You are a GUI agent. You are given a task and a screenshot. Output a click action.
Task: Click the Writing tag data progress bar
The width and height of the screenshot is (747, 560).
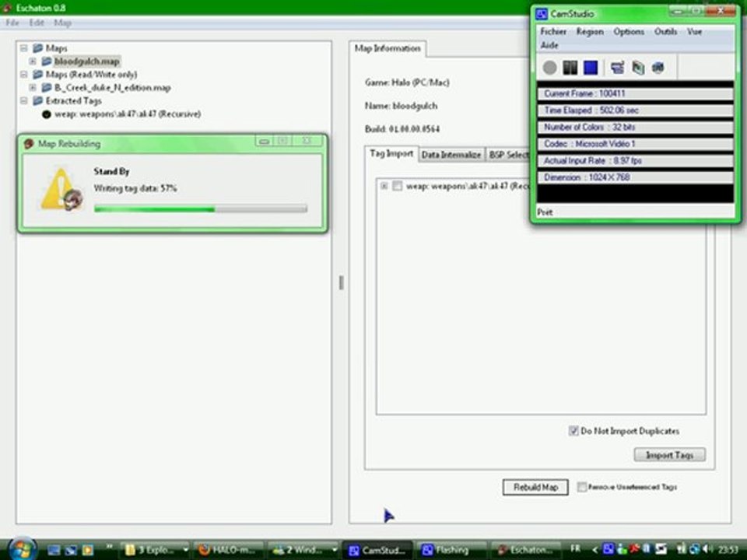pyautogui.click(x=201, y=208)
